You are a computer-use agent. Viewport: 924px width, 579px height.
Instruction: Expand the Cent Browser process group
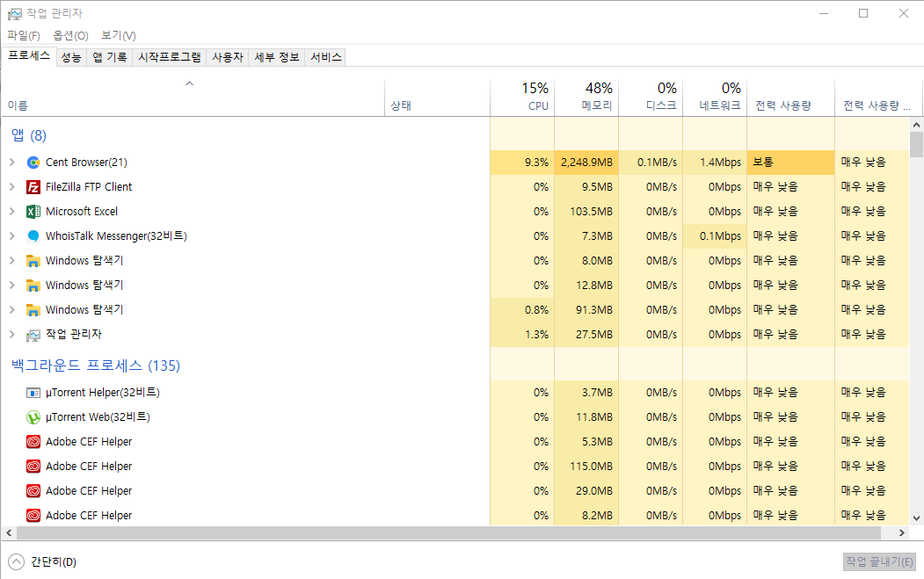(11, 162)
